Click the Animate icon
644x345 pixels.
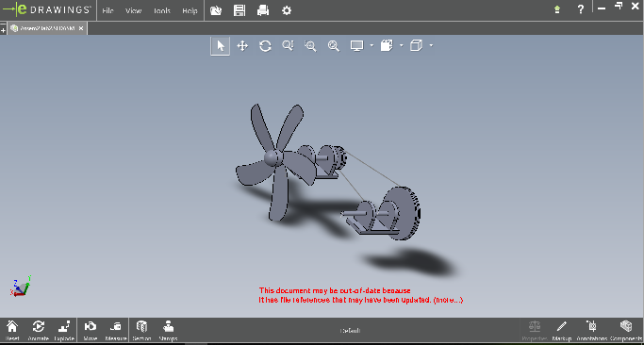(x=39, y=331)
